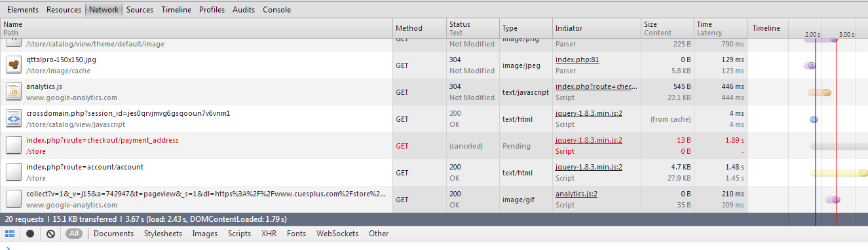Sort by the Initiator column header

point(596,28)
